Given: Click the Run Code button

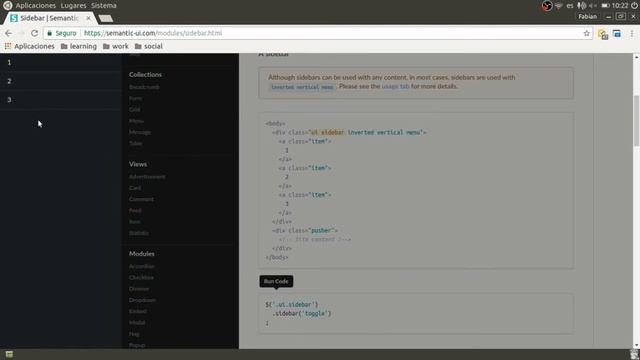Looking at the screenshot, I should coord(276,281).
